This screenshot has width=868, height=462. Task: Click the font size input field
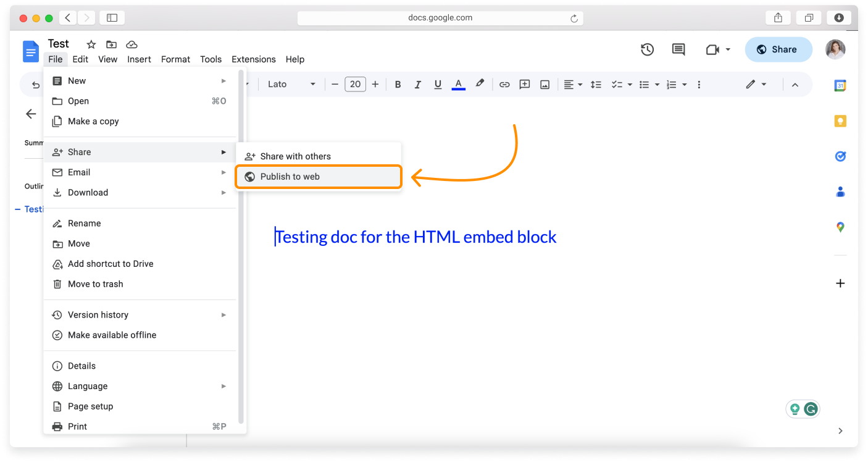pos(355,84)
